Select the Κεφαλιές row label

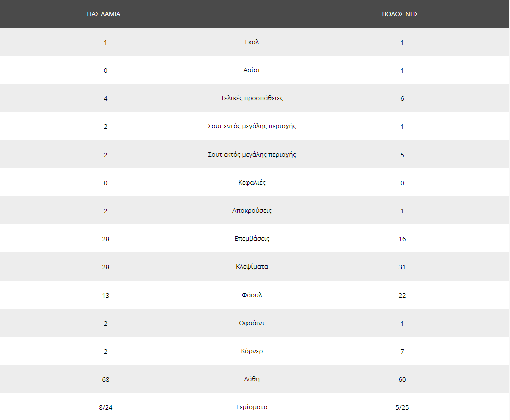(x=252, y=182)
